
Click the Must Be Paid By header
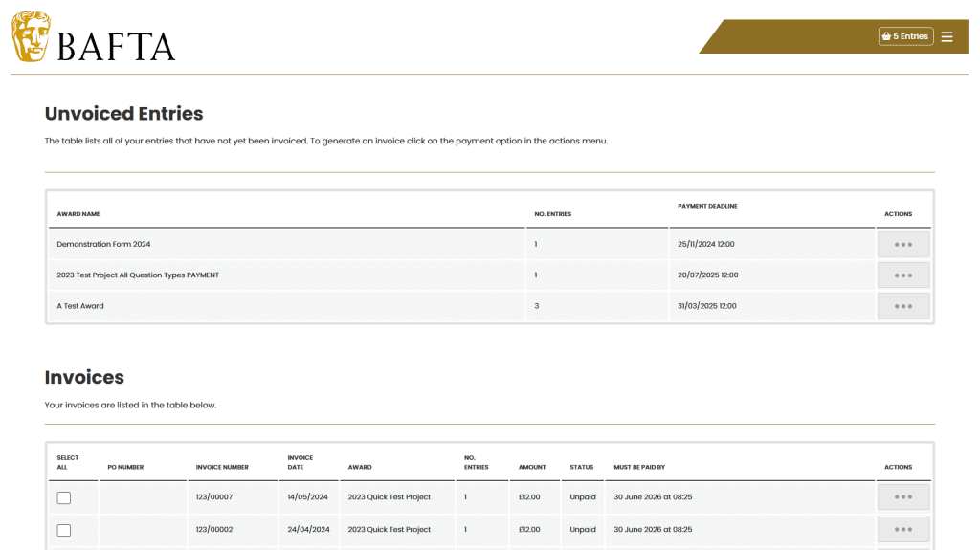[x=639, y=467]
